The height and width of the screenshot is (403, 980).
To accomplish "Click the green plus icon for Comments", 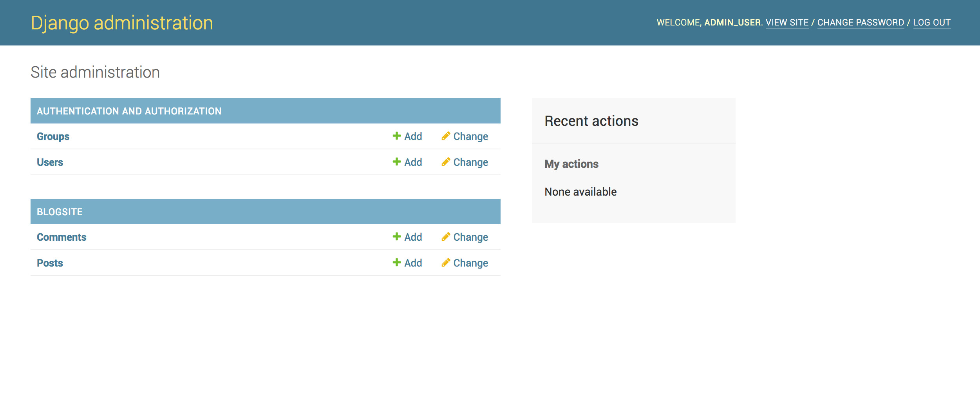I will click(x=396, y=237).
